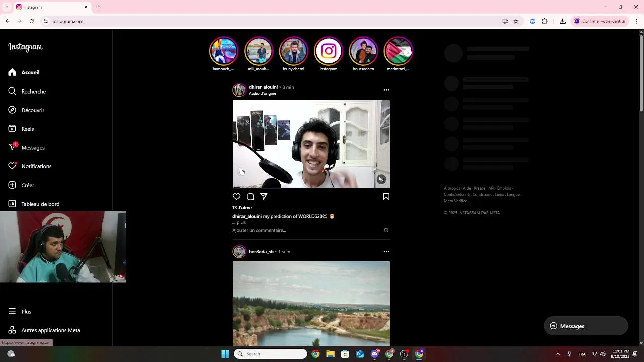Unmute the dhirar_alouini video
The height and width of the screenshot is (362, 644).
(381, 179)
